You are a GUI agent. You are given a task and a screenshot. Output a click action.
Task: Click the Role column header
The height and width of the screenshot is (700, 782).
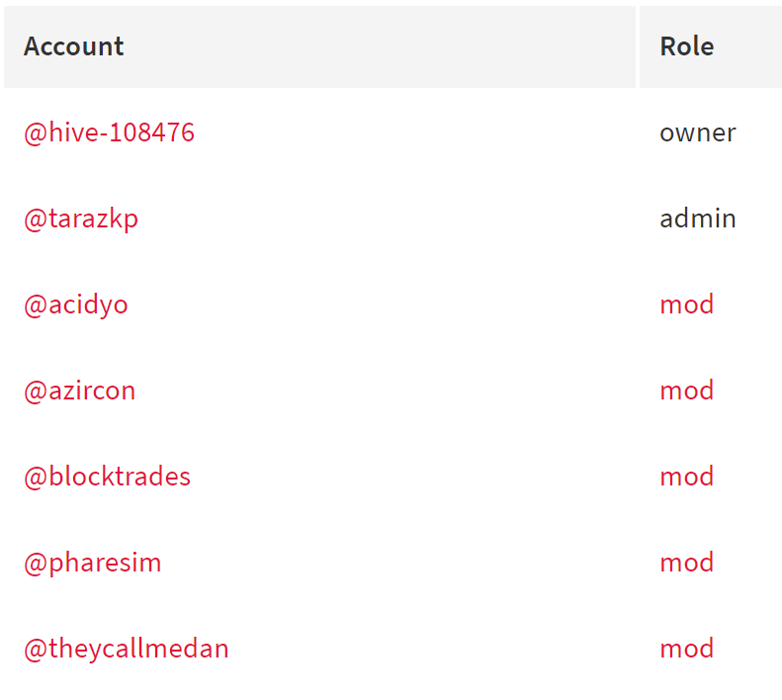coord(687,46)
